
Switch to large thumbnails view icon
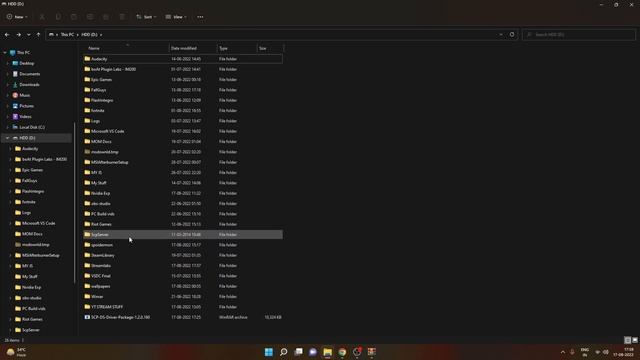(635, 340)
